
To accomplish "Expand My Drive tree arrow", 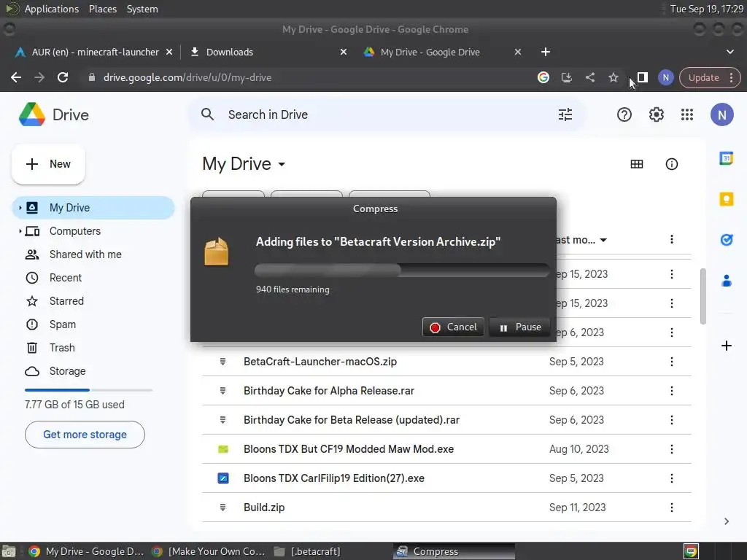I will coord(20,208).
